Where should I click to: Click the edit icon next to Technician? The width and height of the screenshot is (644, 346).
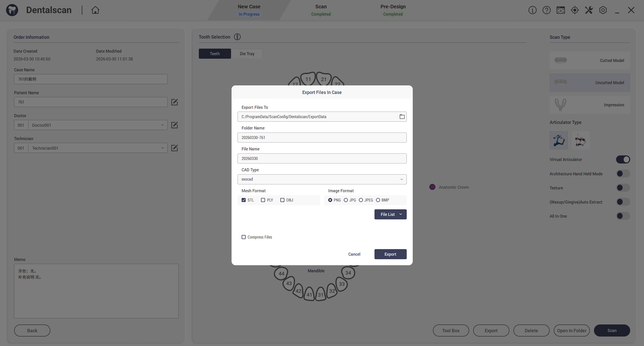[x=174, y=148]
